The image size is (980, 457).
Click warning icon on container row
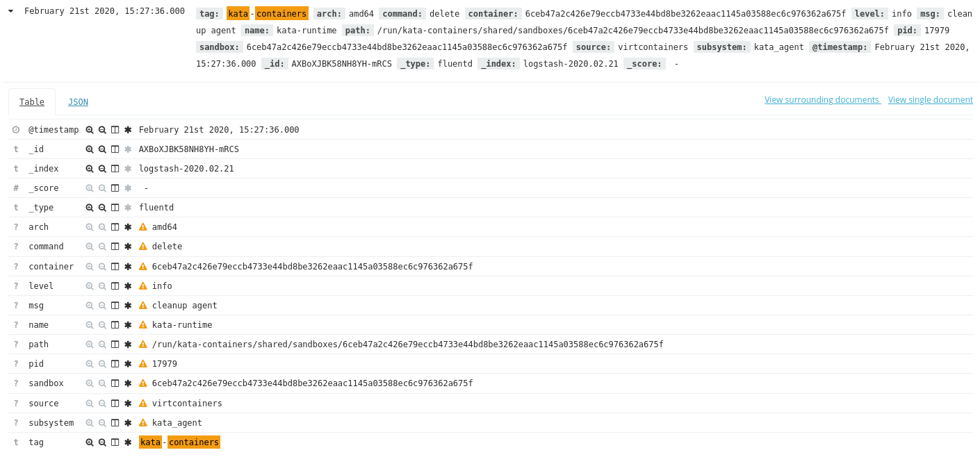(143, 267)
